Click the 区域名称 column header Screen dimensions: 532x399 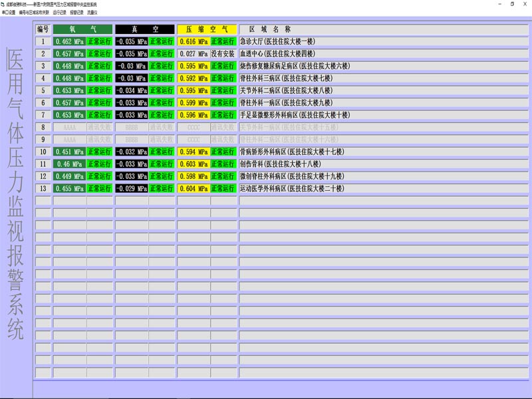[x=270, y=29]
